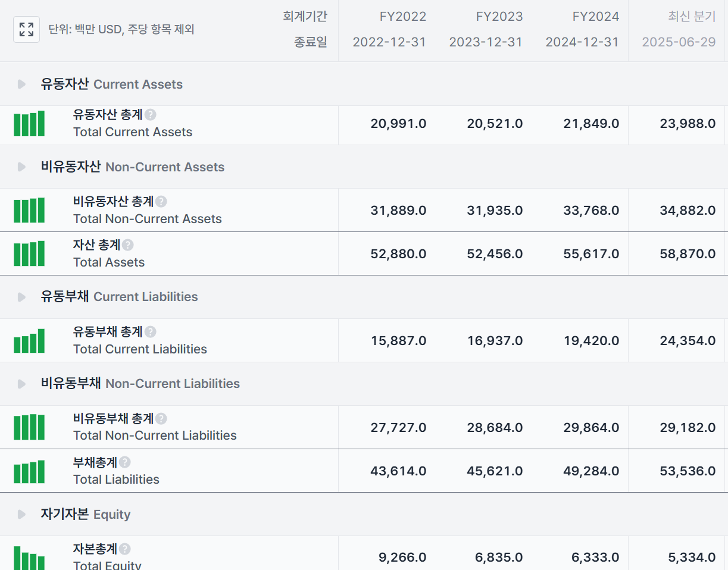Click help icon beside 유동자산 총계

point(151,115)
